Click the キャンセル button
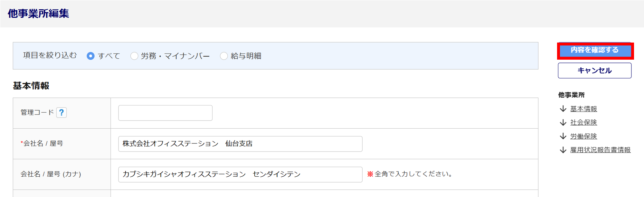Screen dimensions: 644x197 [594, 70]
